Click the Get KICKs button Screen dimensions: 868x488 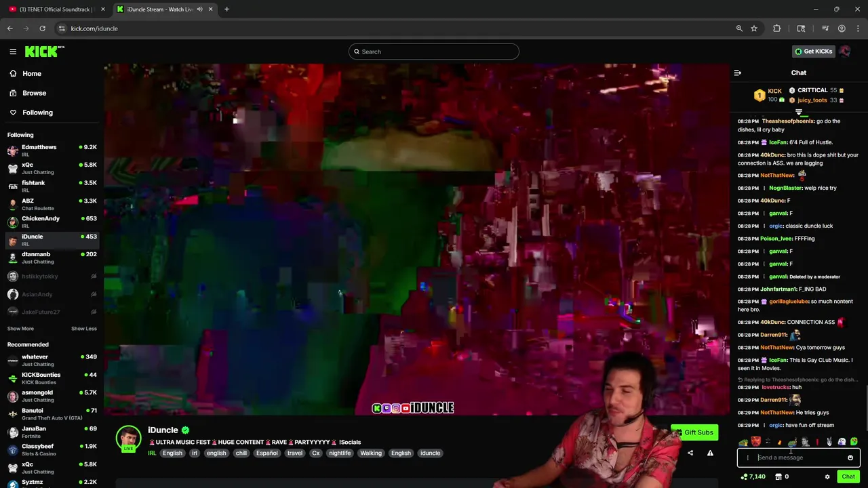tap(813, 52)
